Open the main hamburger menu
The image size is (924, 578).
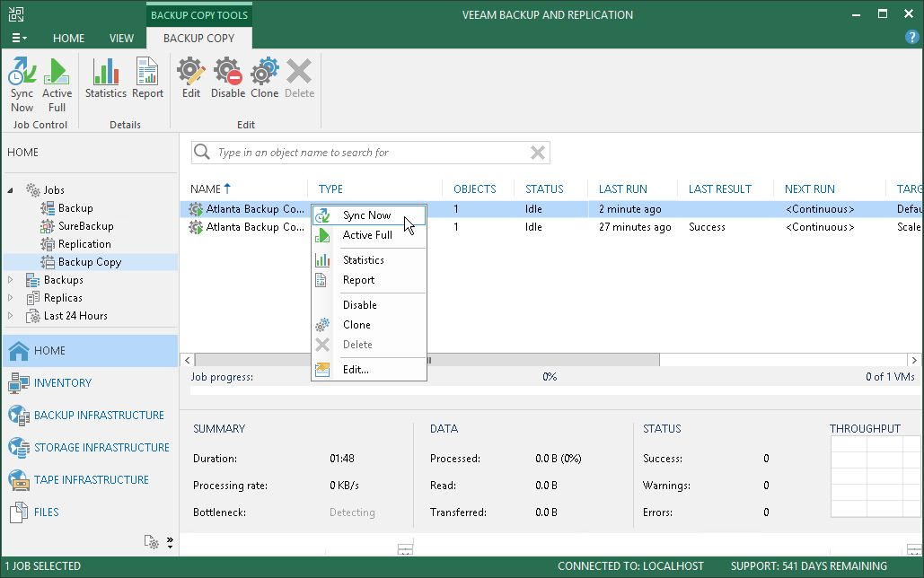[x=19, y=38]
